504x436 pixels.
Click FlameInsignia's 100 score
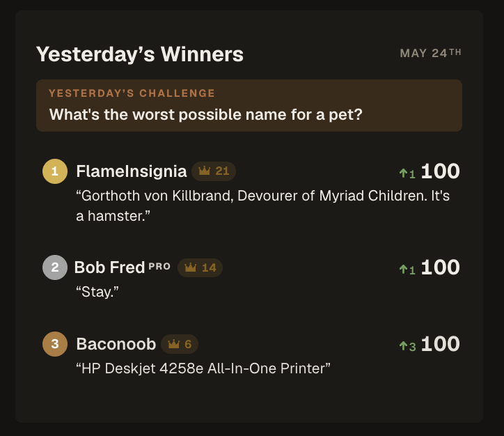(x=441, y=171)
